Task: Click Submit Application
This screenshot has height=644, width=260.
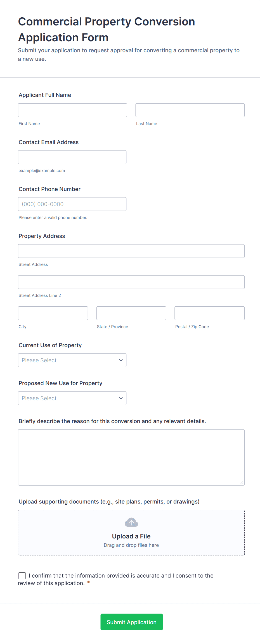Action: (x=131, y=622)
